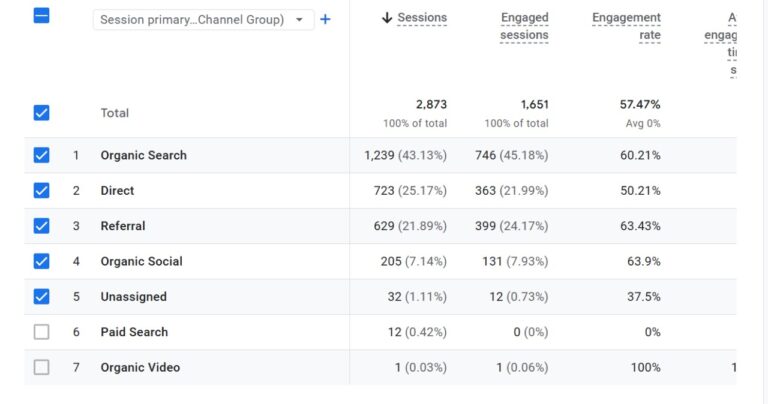Enable the Paid Search row checkbox

point(41,332)
